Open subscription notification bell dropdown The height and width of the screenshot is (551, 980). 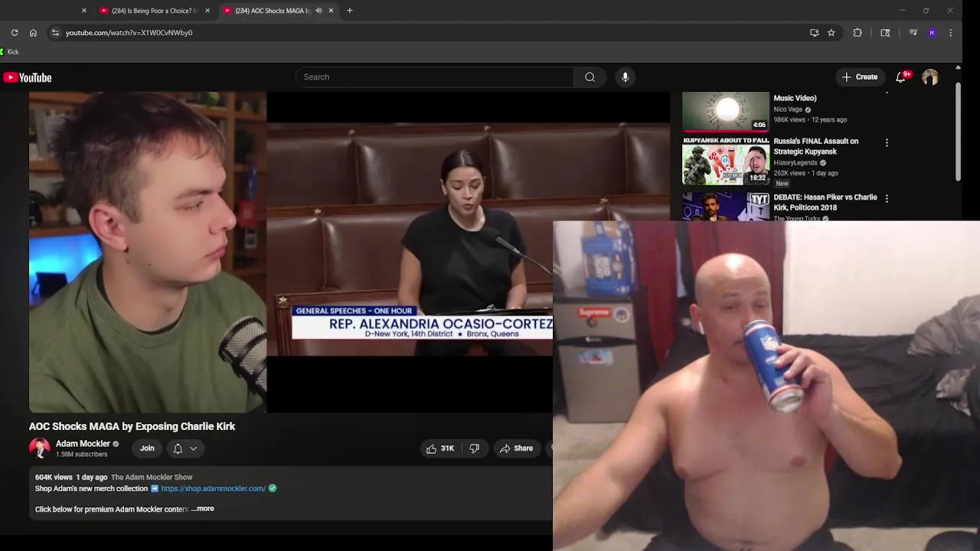[x=185, y=448]
